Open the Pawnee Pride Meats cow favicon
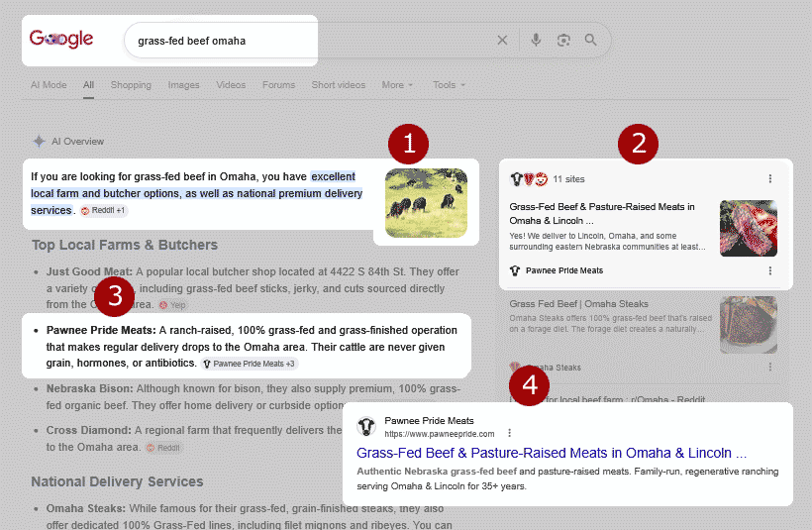 [366, 426]
